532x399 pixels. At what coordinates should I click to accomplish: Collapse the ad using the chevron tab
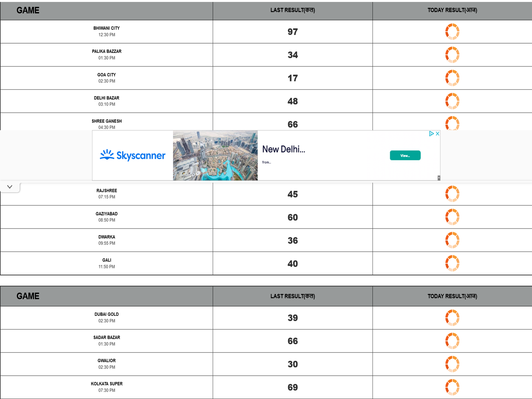click(x=10, y=187)
